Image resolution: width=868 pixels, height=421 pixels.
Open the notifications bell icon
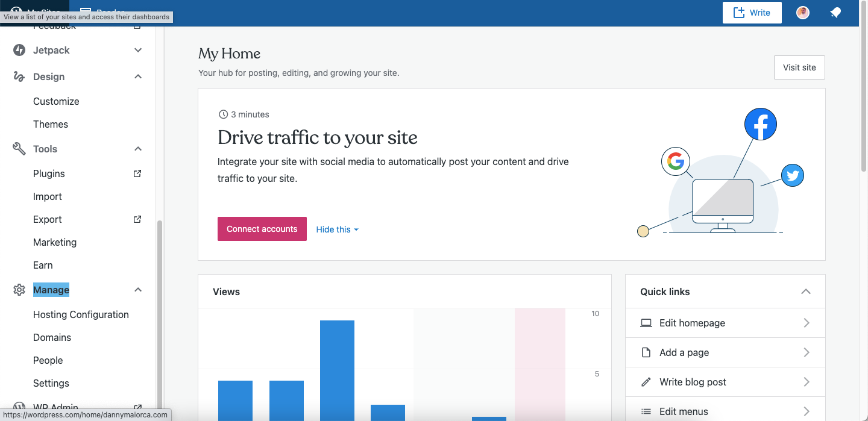[835, 13]
